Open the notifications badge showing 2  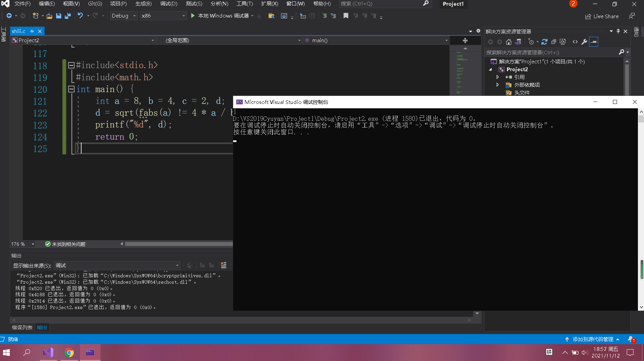click(x=573, y=4)
